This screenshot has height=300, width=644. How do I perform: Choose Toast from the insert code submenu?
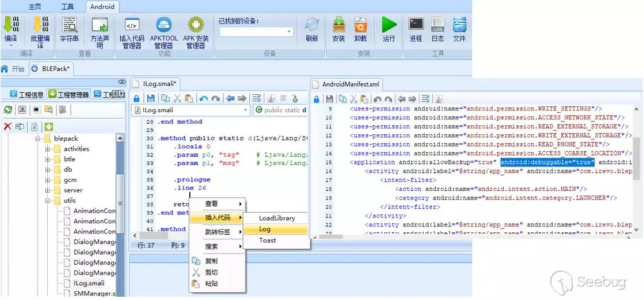click(276, 241)
